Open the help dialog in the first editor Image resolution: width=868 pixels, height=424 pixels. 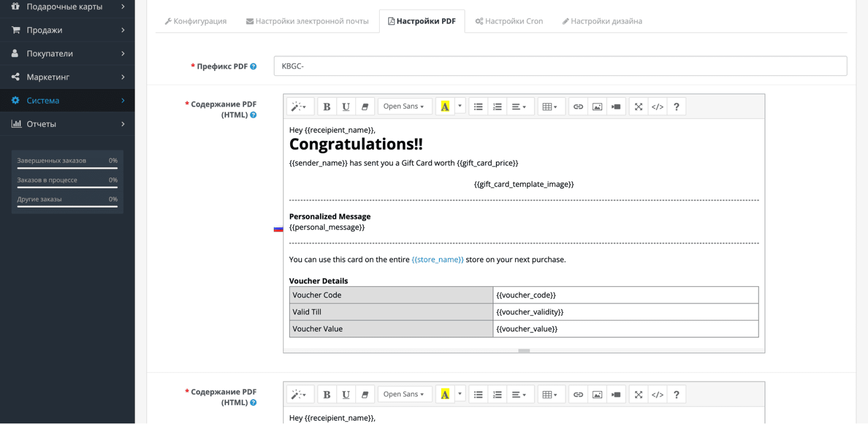point(676,107)
